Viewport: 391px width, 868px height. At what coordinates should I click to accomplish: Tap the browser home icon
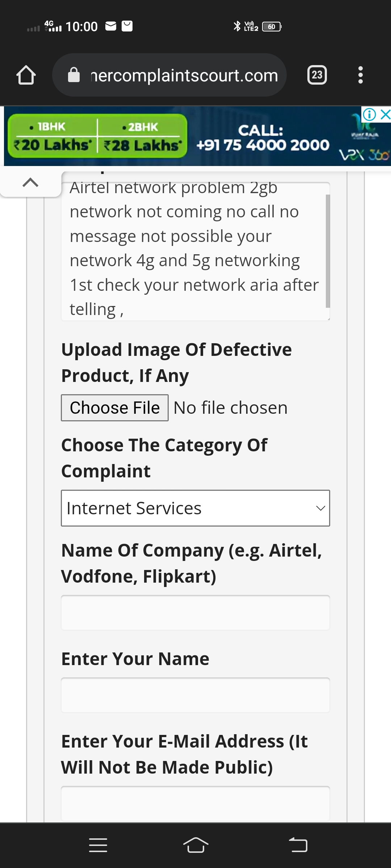click(26, 75)
